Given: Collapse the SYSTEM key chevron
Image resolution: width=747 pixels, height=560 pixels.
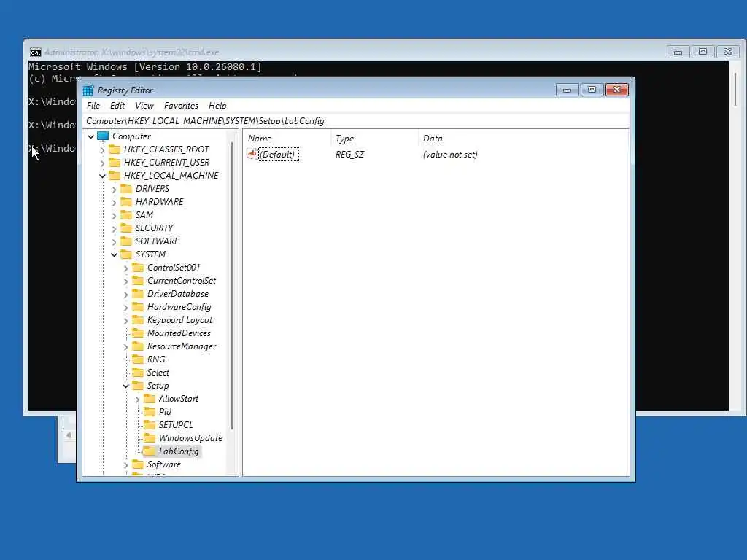Looking at the screenshot, I should [x=114, y=254].
